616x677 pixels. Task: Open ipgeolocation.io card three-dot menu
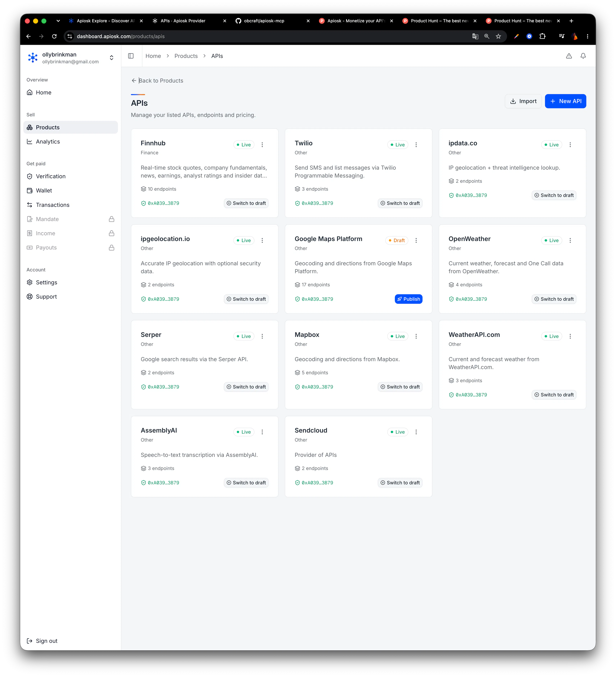point(262,240)
